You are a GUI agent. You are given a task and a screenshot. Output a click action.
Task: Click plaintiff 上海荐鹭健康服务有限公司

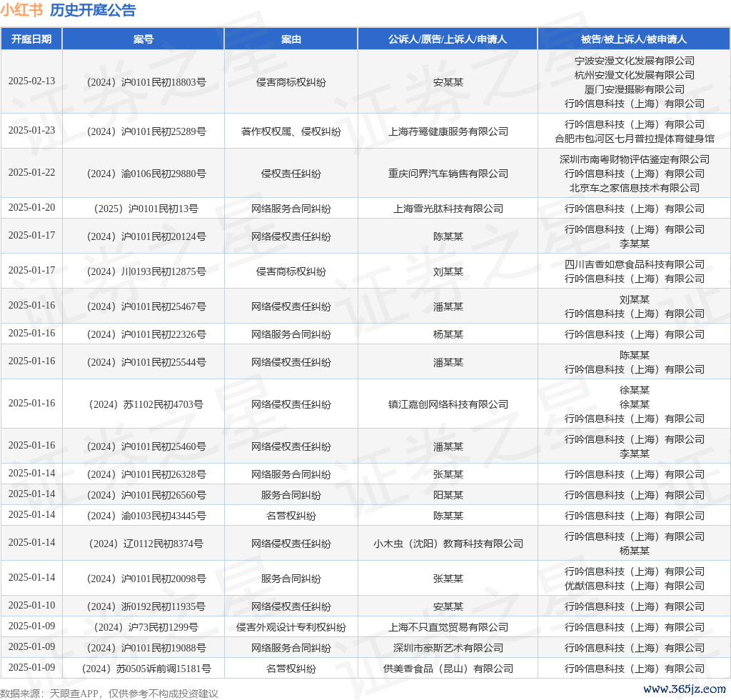448,131
